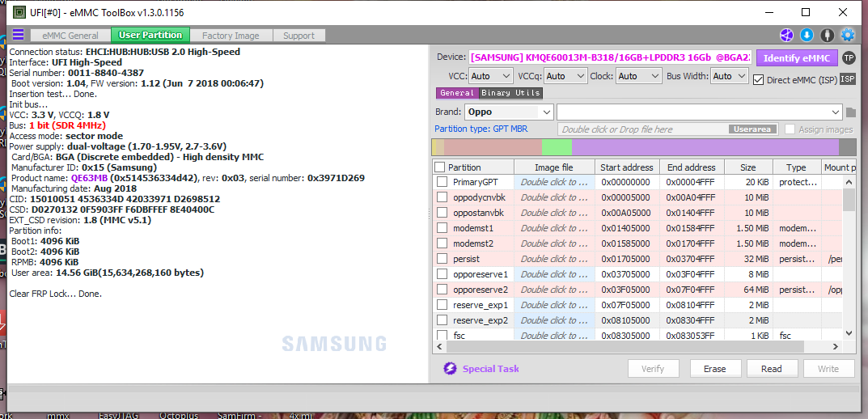Check the reserve_exp1 partition checkbox
This screenshot has width=868, height=419.
click(x=442, y=305)
